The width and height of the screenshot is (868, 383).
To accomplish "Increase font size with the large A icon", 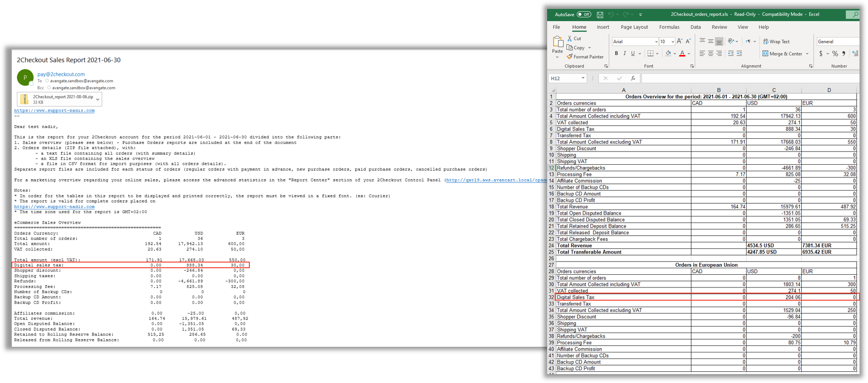I will tap(679, 41).
